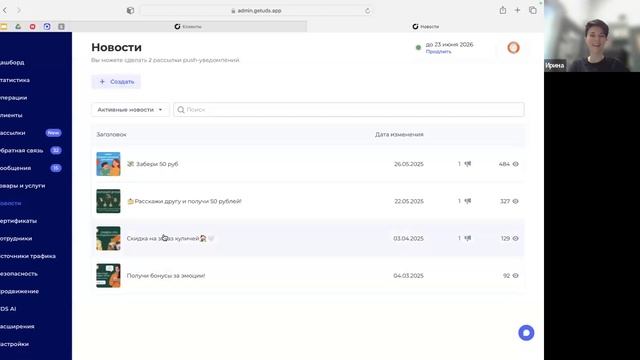This screenshot has height=360, width=640.
Task: Focus the Поиск search field
Action: tap(349, 110)
